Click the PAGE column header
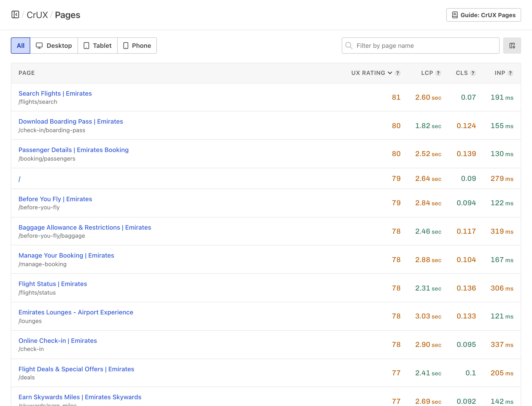The height and width of the screenshot is (406, 532). click(x=27, y=73)
